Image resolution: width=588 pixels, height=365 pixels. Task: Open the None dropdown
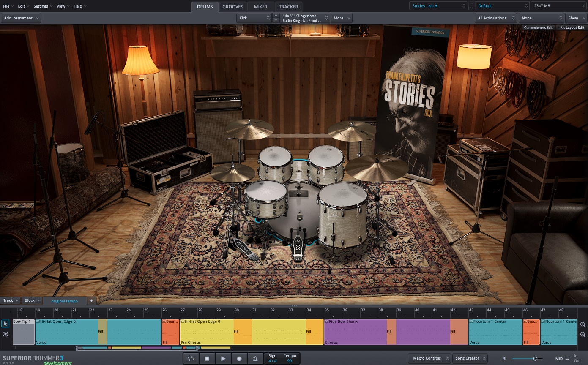542,18
